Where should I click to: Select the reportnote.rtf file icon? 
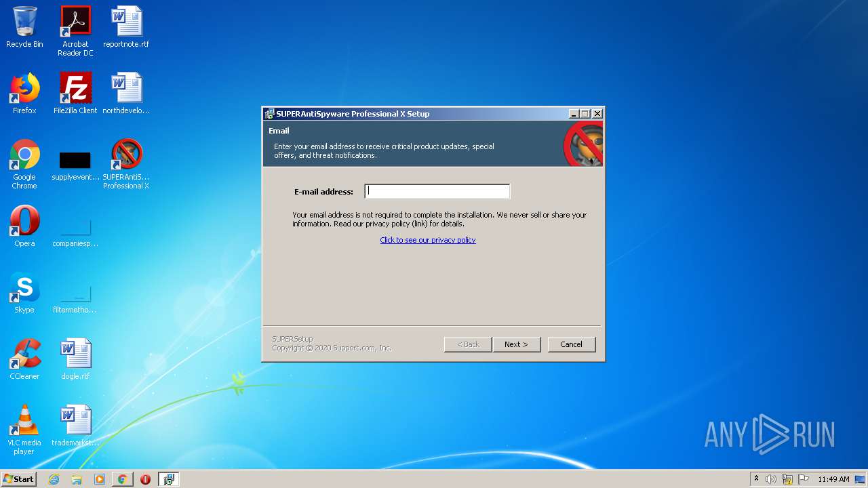coord(126,28)
